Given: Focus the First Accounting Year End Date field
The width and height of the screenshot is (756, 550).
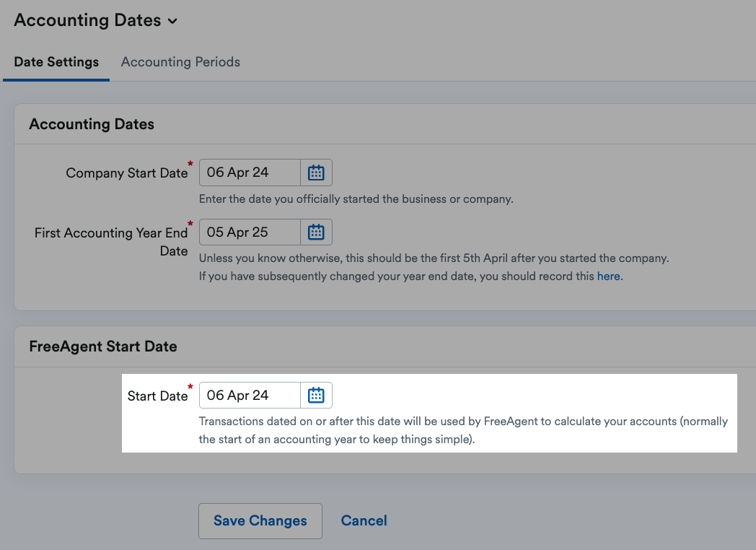Looking at the screenshot, I should (250, 232).
